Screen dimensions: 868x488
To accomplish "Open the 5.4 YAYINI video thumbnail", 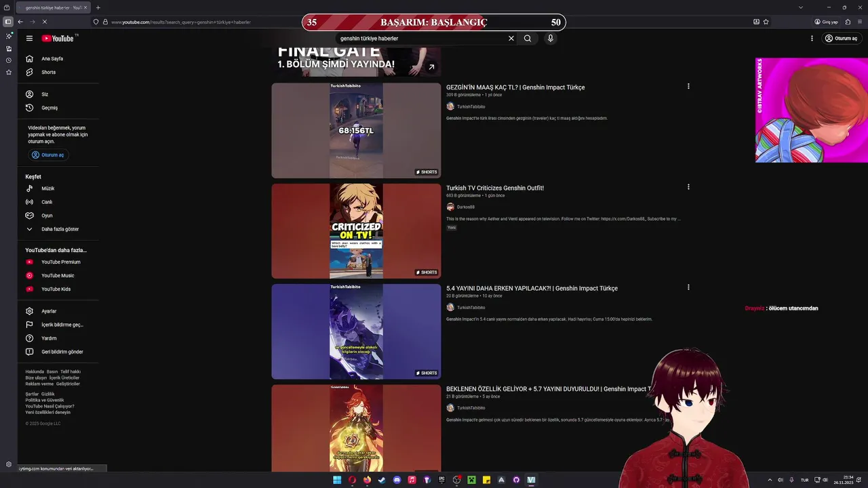I will coord(356,331).
